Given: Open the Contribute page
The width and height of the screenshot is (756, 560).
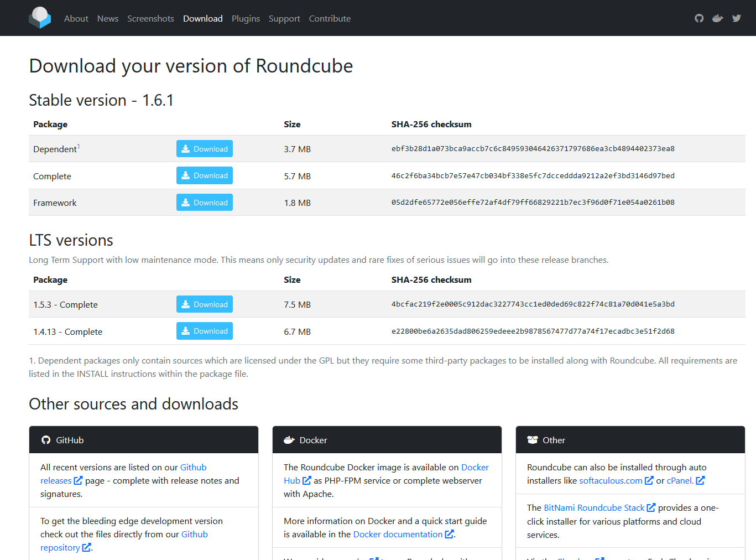Looking at the screenshot, I should click(x=330, y=18).
